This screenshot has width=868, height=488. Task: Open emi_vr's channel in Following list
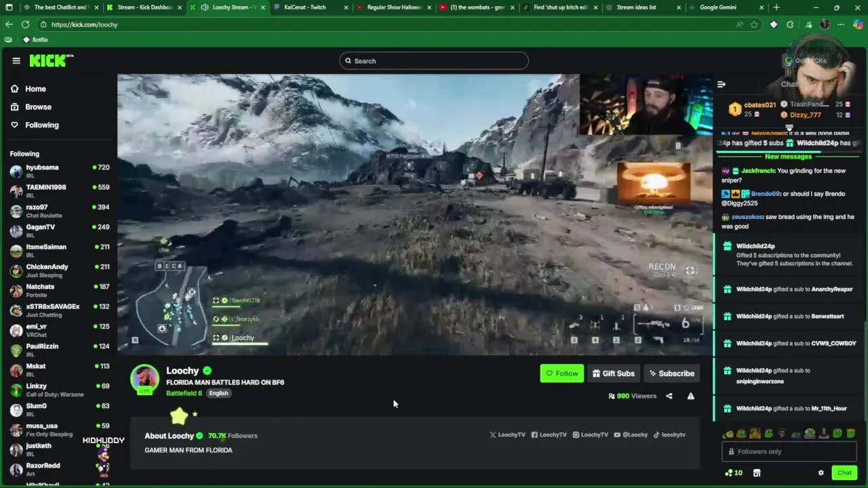click(x=60, y=330)
